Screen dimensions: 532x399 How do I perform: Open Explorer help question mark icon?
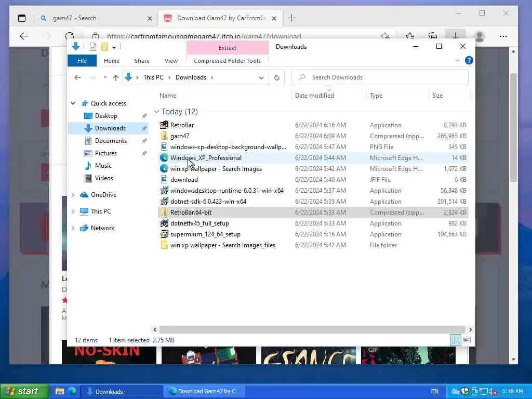469,60
